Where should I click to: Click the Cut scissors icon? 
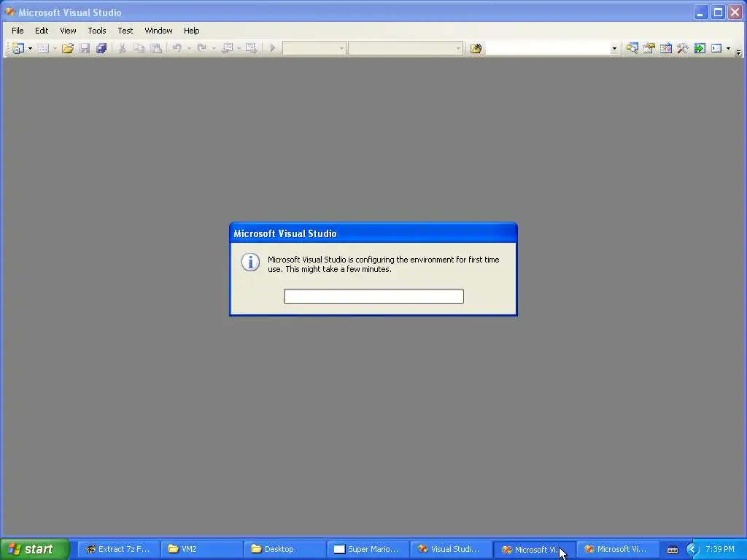pos(122,48)
